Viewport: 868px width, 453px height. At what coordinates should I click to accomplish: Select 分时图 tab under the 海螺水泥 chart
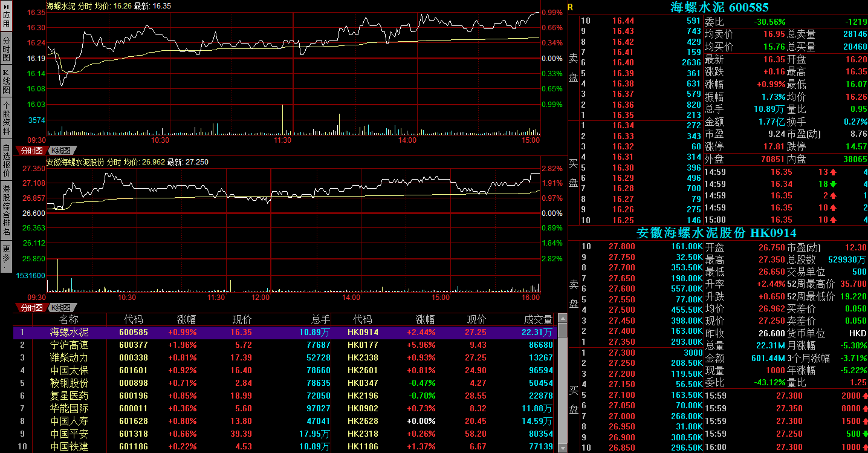point(32,150)
